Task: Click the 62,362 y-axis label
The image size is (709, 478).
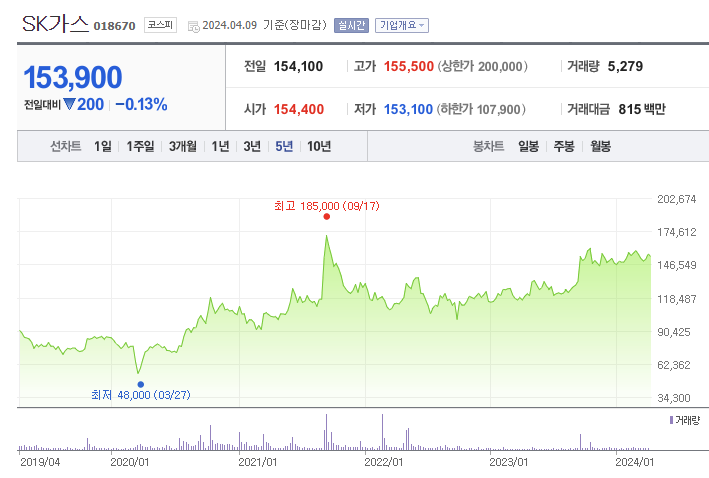Action: point(674,365)
